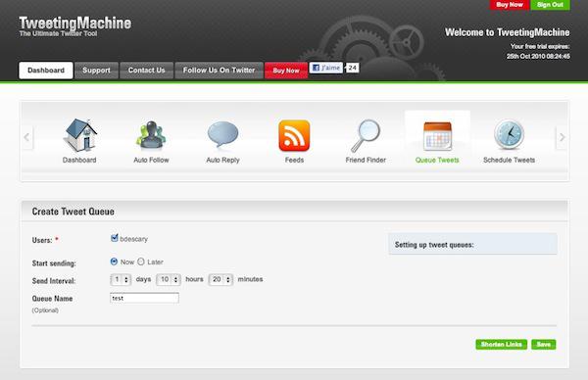Screen dimensions: 588x380
Task: Click Buy Now button in top corner
Action: [x=510, y=5]
